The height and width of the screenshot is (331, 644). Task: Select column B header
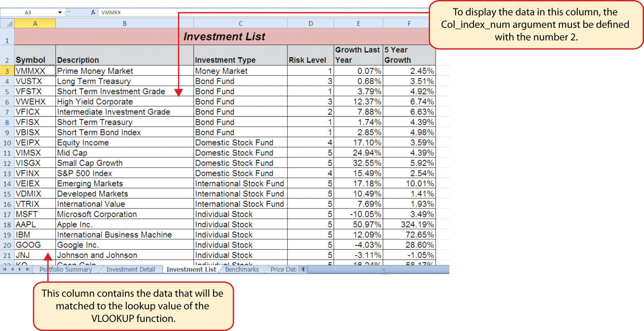pos(125,24)
